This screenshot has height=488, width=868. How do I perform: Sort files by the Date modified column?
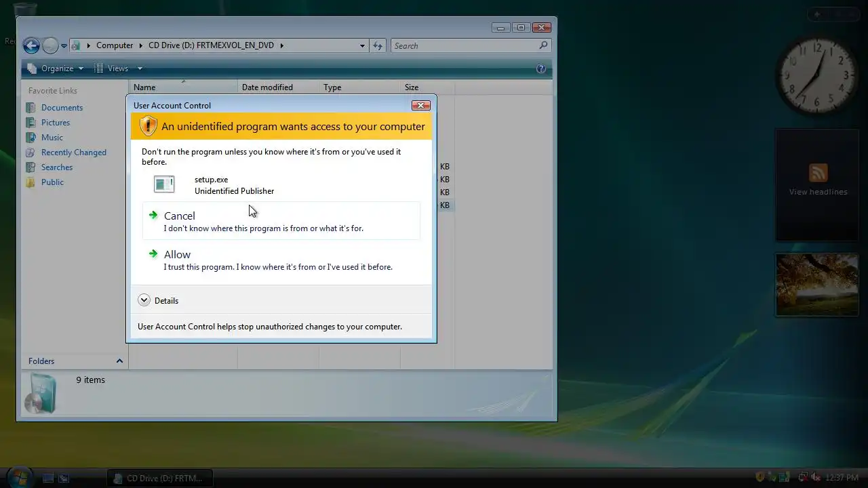278,87
